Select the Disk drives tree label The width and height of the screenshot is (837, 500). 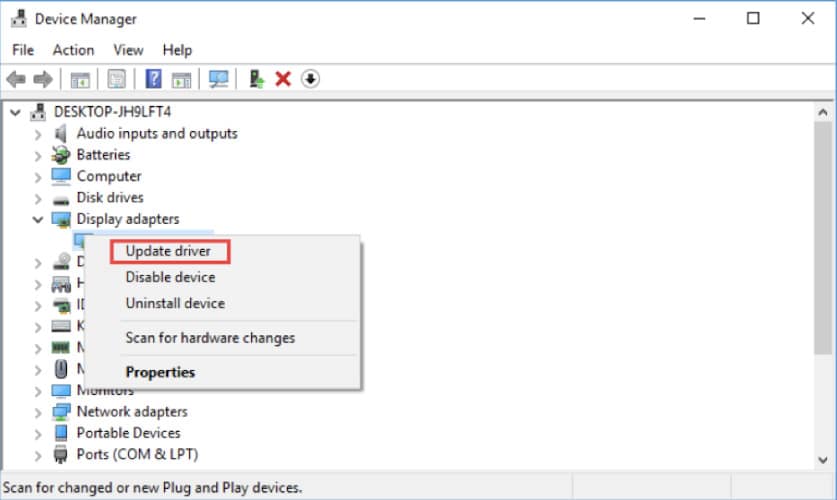pos(110,197)
